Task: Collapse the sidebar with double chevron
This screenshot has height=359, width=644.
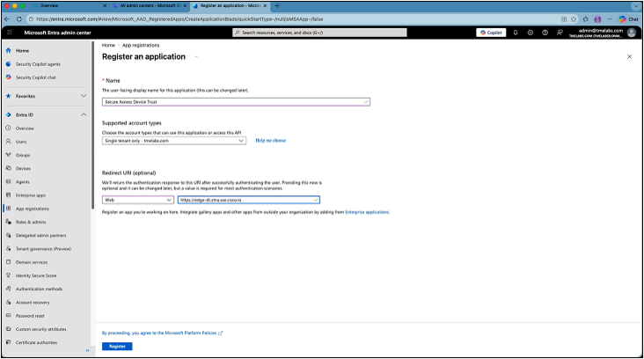Action: point(87,350)
